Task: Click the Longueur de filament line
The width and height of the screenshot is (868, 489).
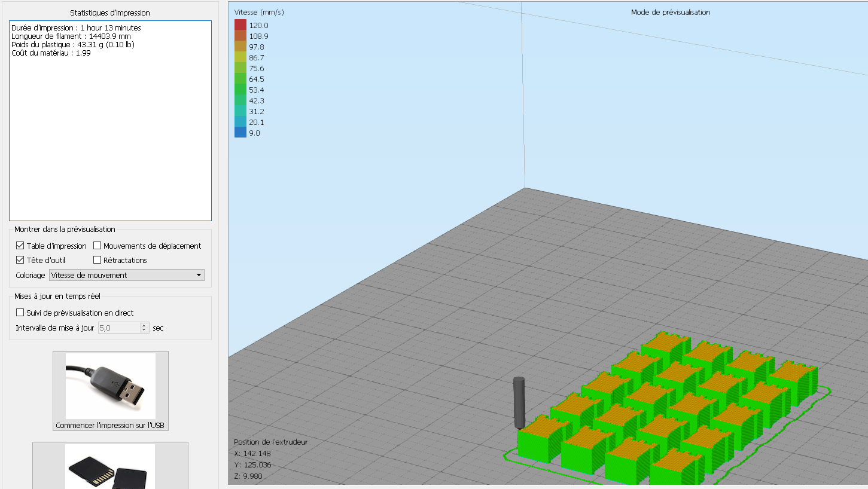Action: tap(71, 36)
